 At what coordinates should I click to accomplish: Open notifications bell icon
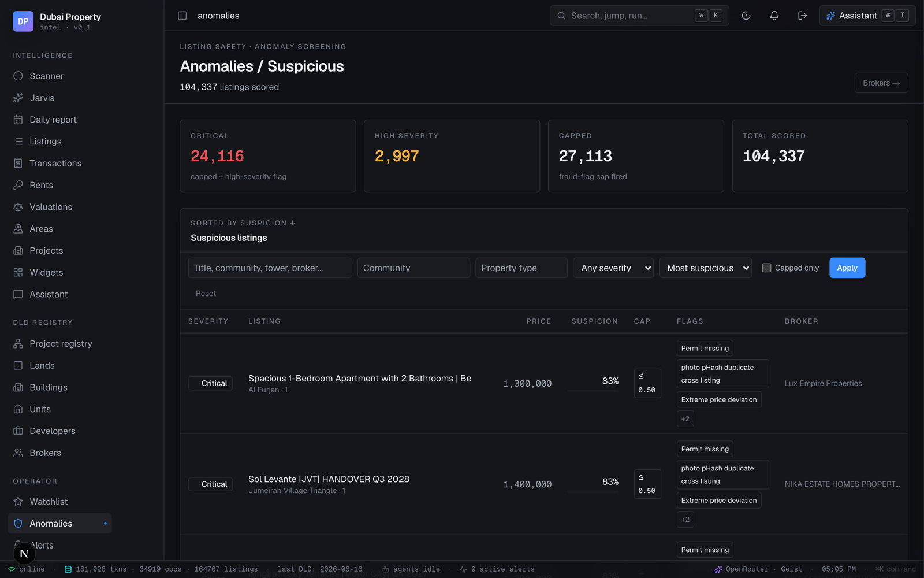(774, 16)
